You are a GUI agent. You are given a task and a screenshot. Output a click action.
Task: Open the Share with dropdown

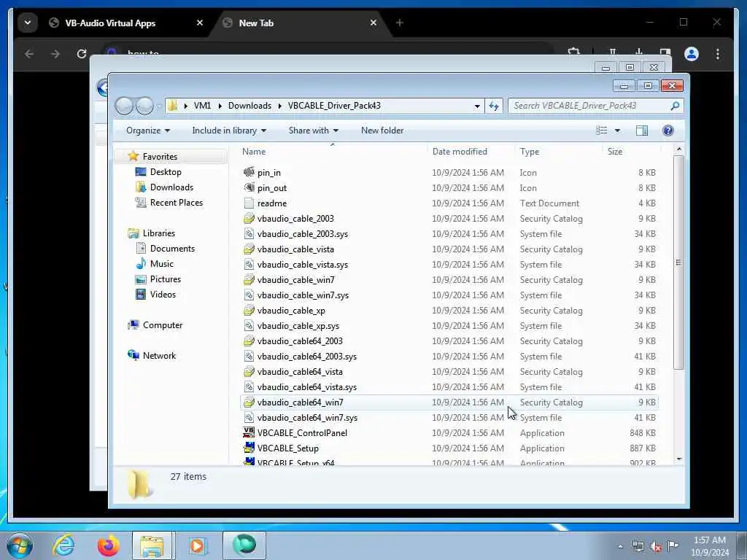coord(313,131)
